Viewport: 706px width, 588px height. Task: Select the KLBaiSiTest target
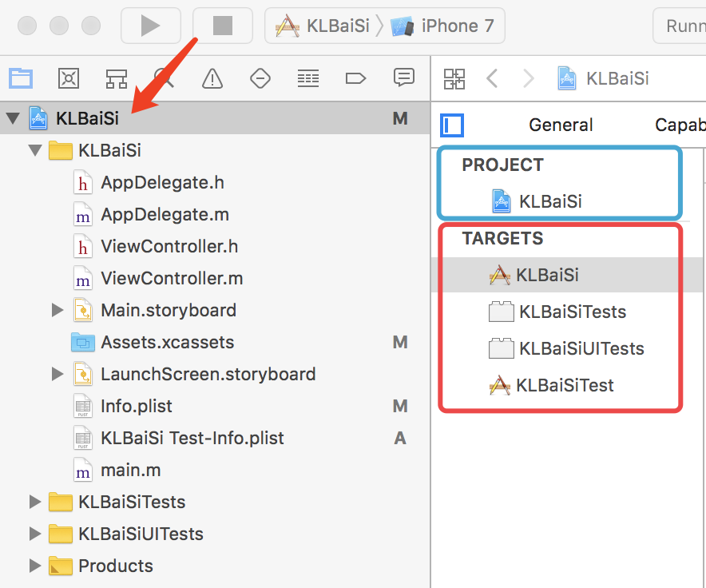point(564,385)
